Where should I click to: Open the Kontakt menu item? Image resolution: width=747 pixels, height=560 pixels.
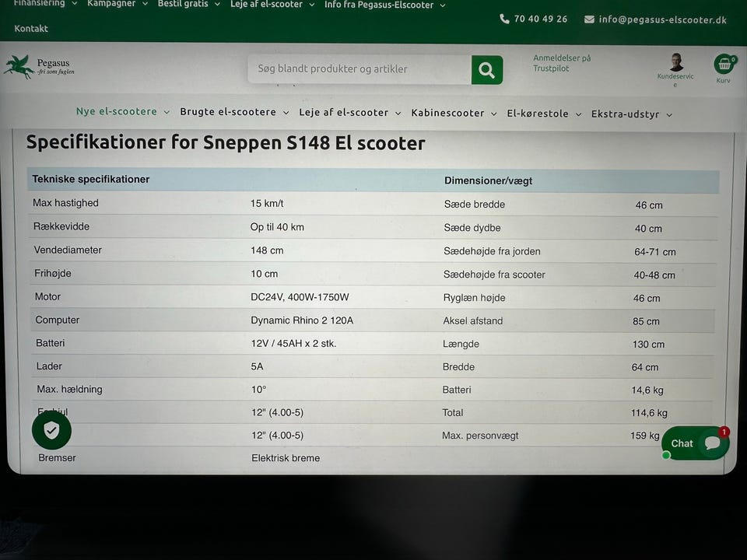pos(31,29)
